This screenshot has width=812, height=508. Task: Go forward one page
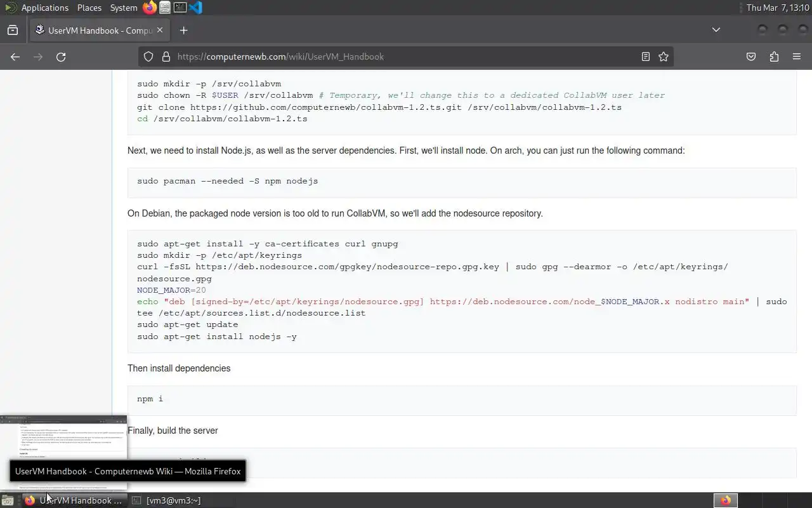[38, 57]
